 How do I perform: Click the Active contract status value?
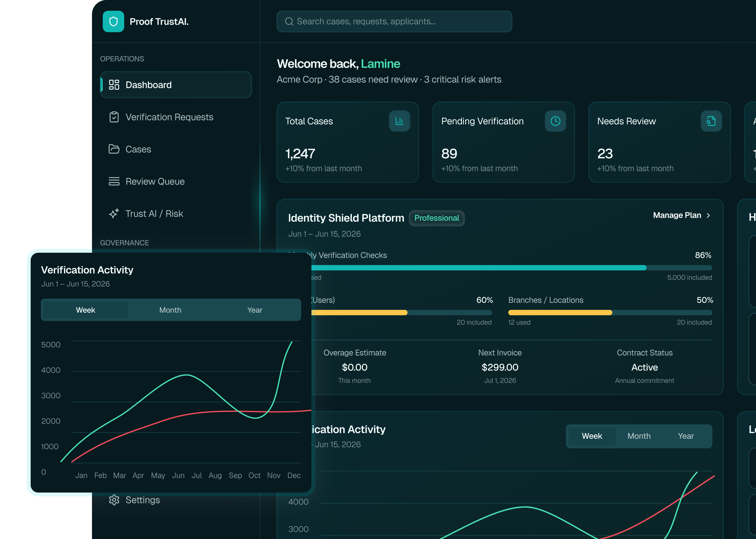click(x=644, y=367)
